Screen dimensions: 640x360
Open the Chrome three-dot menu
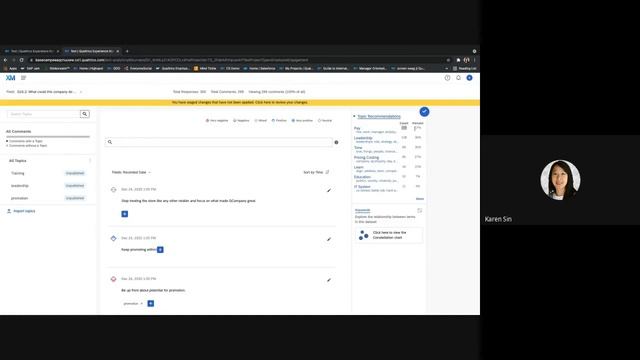tap(474, 60)
